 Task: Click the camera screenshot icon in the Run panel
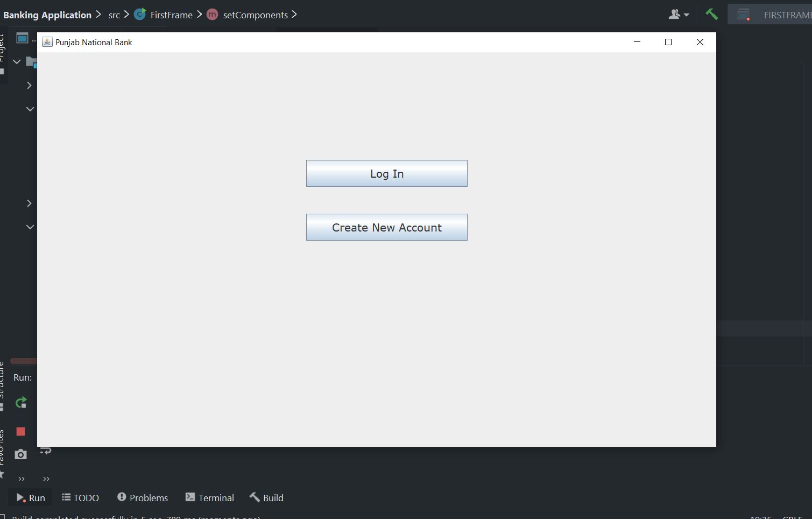20,454
